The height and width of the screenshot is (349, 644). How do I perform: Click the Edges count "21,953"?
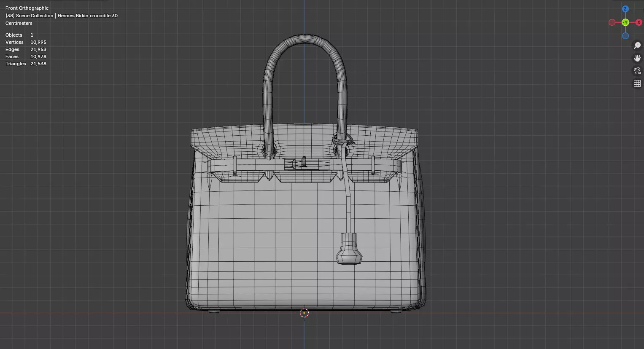(x=38, y=49)
